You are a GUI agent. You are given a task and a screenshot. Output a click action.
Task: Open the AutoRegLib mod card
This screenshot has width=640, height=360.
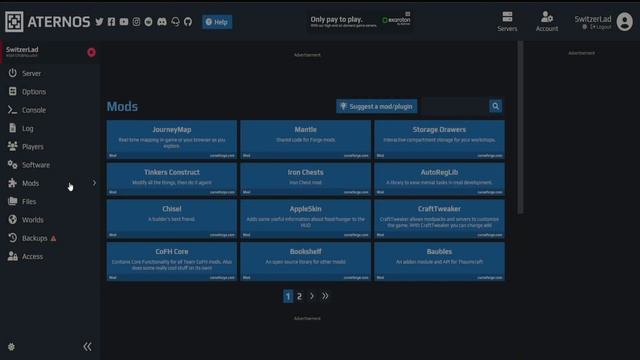(x=439, y=179)
